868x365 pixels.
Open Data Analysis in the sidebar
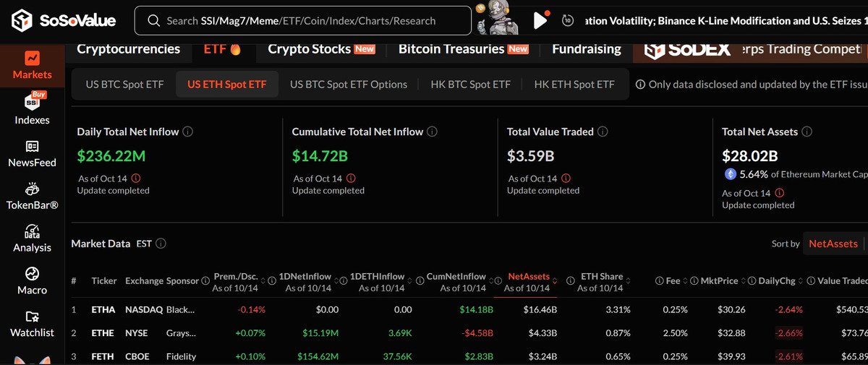click(x=32, y=239)
